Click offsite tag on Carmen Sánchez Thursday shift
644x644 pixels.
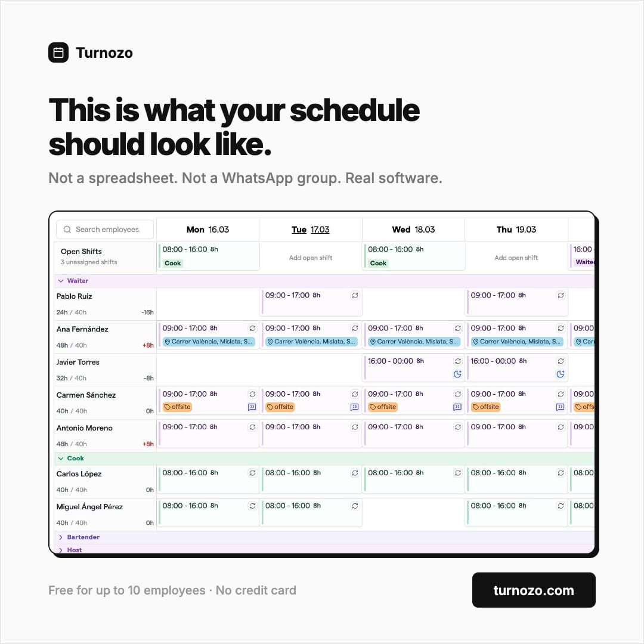coord(485,407)
